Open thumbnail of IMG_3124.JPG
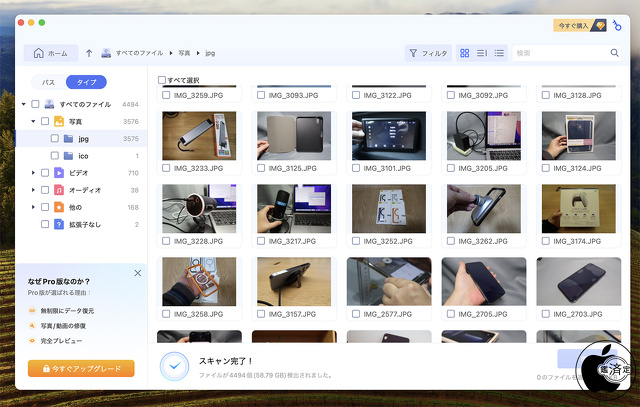The image size is (640, 407). coord(578,136)
